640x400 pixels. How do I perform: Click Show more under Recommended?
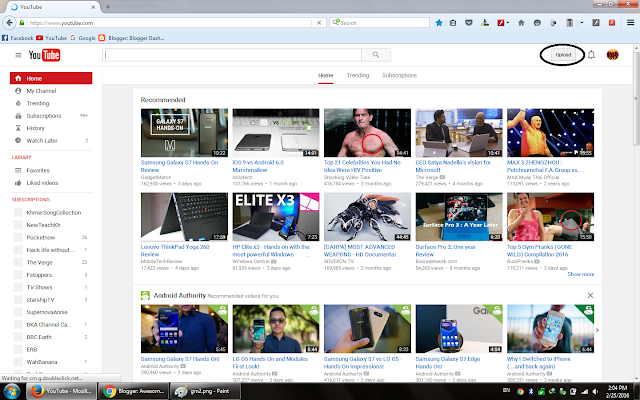[x=580, y=274]
